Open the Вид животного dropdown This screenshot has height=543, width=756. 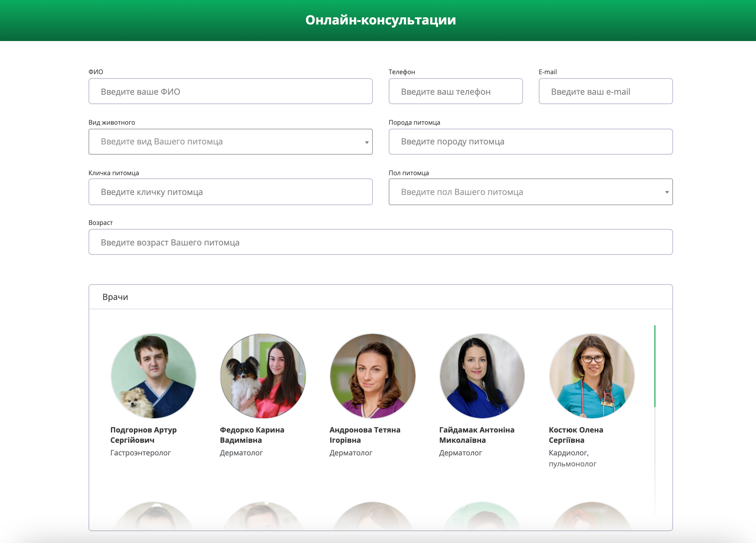pyautogui.click(x=231, y=142)
